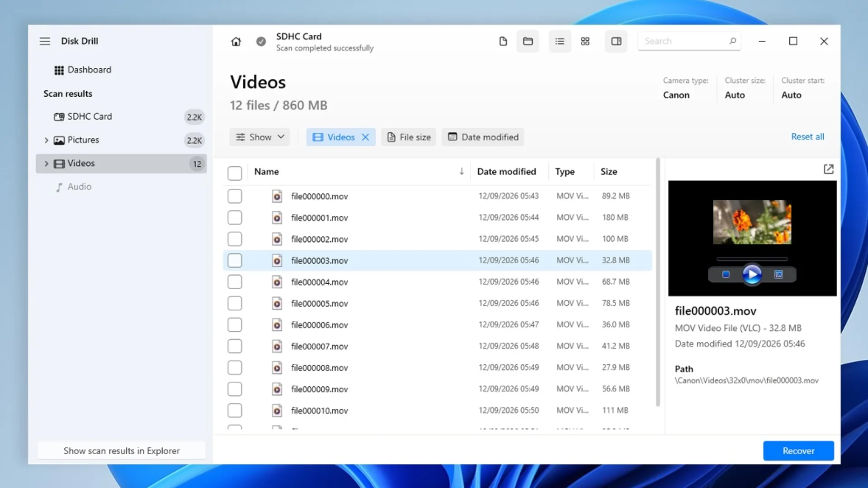Viewport: 868px width, 488px height.
Task: Click the Videos filter chip
Action: point(340,137)
